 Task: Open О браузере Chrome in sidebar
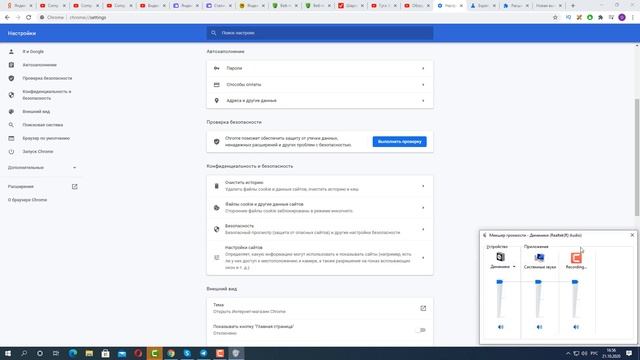[x=27, y=200]
